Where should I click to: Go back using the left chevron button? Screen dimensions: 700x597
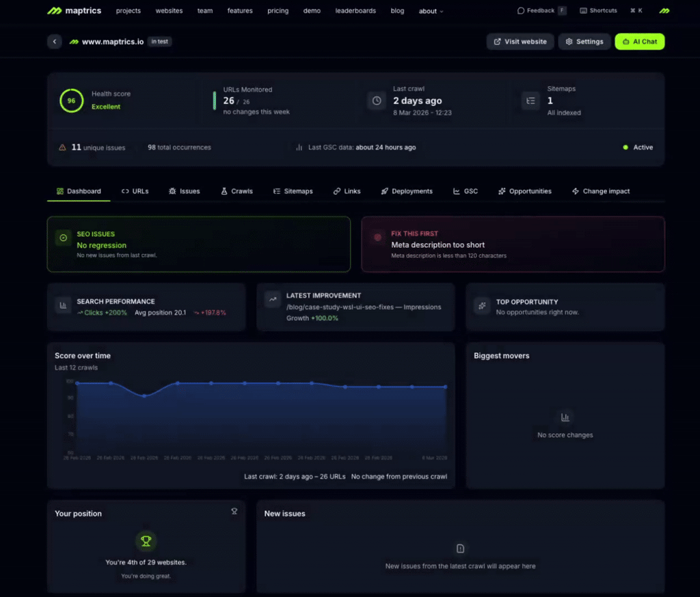55,42
